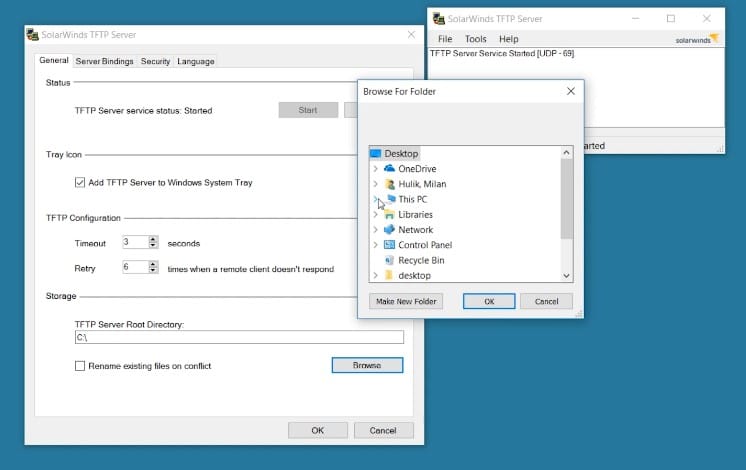Click the folder tree scrollbar thumb
746x470 pixels.
point(566,199)
